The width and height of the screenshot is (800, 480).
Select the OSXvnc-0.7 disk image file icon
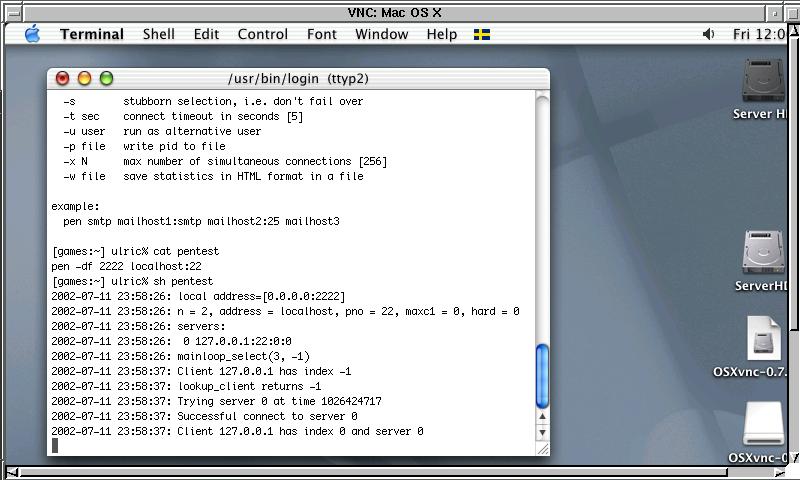coord(763,338)
